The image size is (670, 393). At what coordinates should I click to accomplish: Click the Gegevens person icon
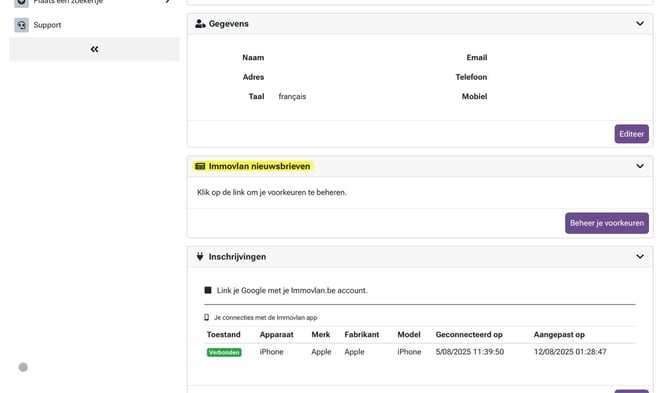(x=200, y=23)
